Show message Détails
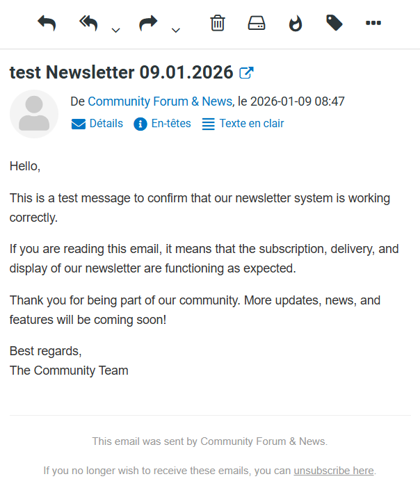420x504 pixels. [97, 124]
